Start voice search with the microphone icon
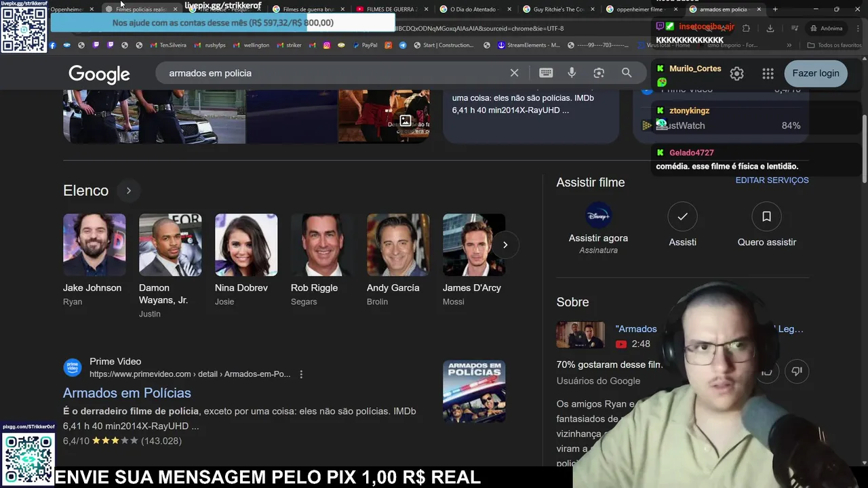The width and height of the screenshot is (868, 488). pyautogui.click(x=572, y=73)
